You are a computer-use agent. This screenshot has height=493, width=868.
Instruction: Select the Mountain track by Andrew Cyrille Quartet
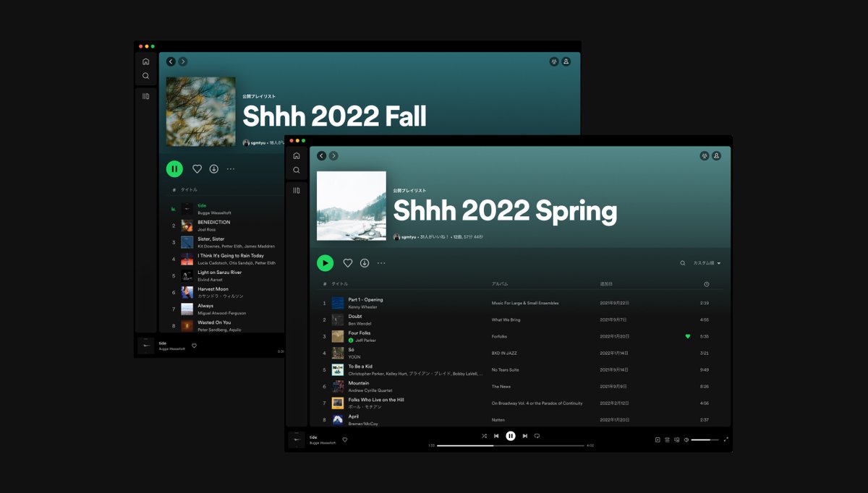click(520, 386)
